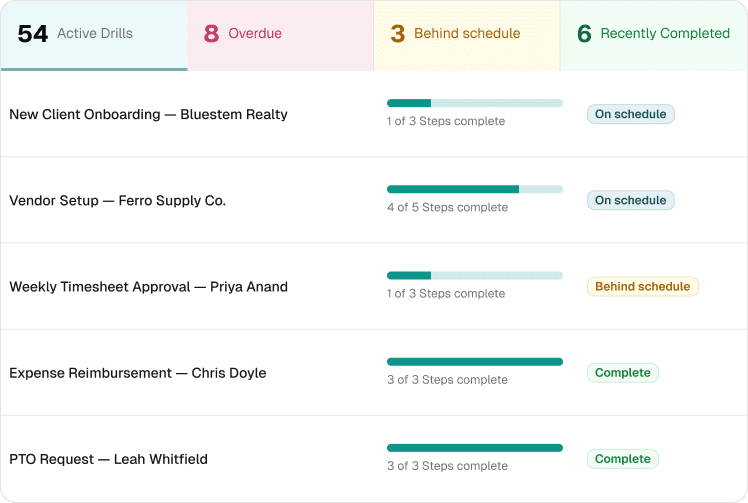The width and height of the screenshot is (748, 503).
Task: Click the Complete badge for Chris Doyle
Action: click(623, 373)
